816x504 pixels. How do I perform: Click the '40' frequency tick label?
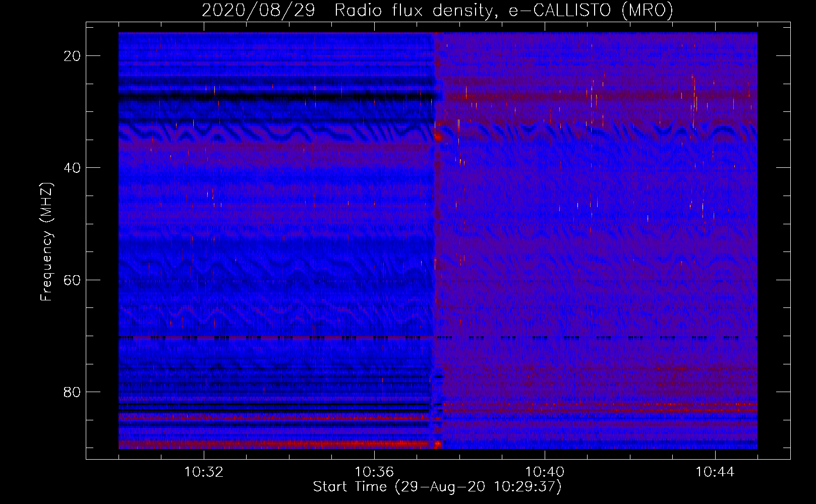coord(73,168)
